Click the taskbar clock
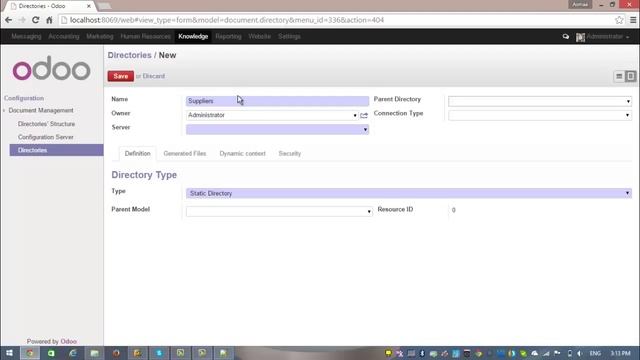This screenshot has width=640, height=360. [620, 353]
